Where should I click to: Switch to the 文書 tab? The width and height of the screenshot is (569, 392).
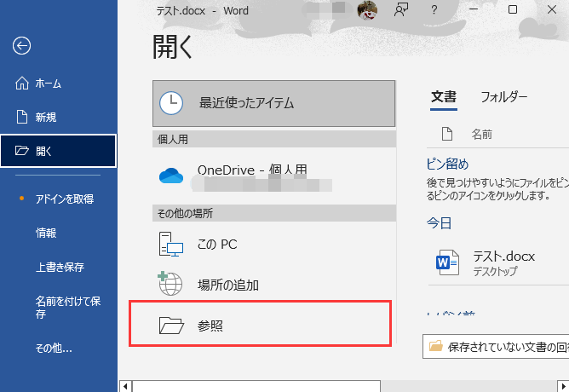[444, 97]
